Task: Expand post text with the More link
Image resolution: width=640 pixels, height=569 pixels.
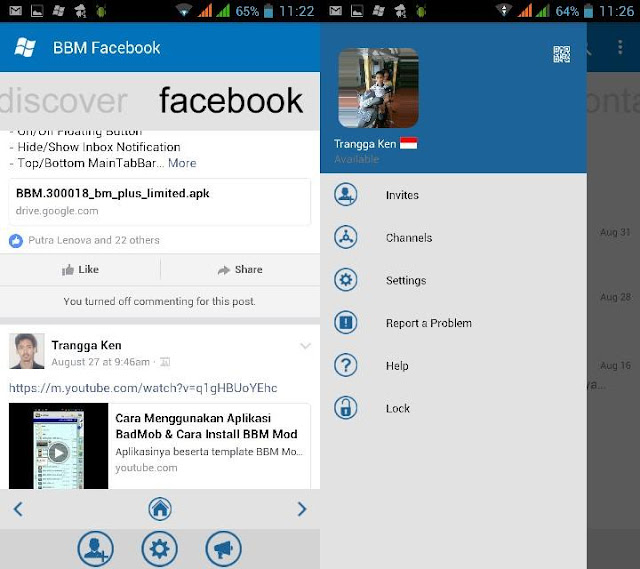Action: tap(182, 163)
